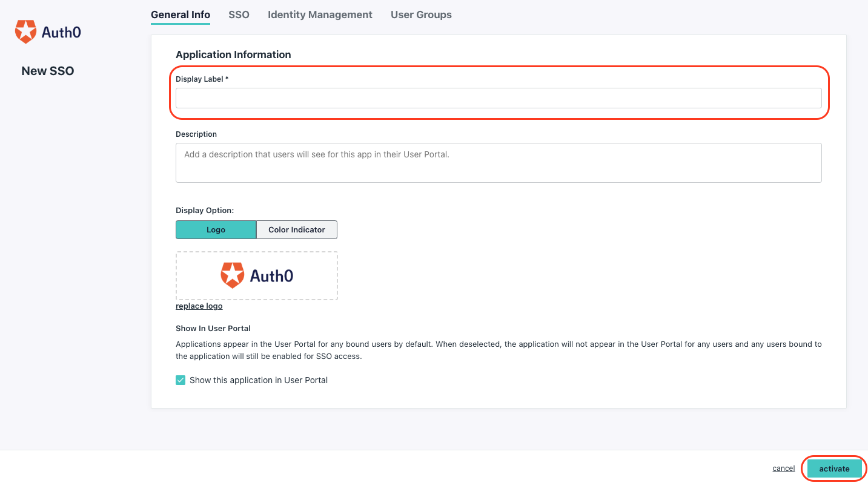Select the Application Information section heading

[233, 54]
